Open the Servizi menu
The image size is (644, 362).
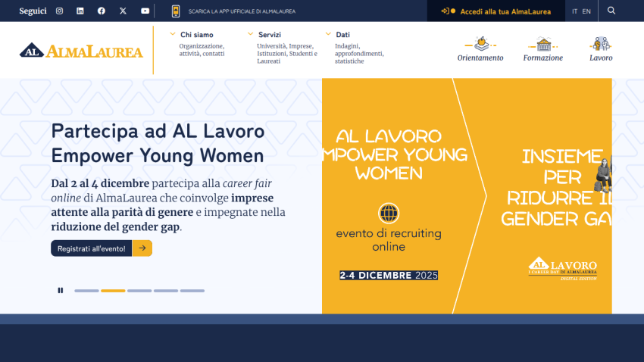click(270, 35)
